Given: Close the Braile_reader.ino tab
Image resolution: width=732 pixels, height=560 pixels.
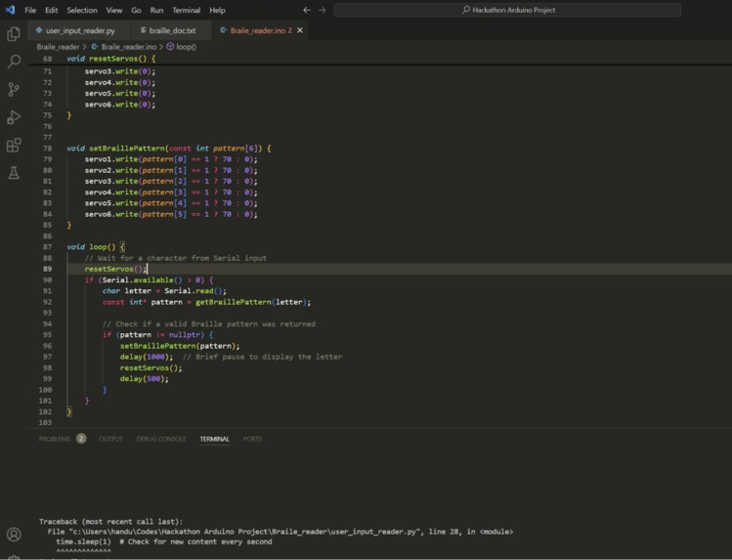Looking at the screenshot, I should coord(300,30).
